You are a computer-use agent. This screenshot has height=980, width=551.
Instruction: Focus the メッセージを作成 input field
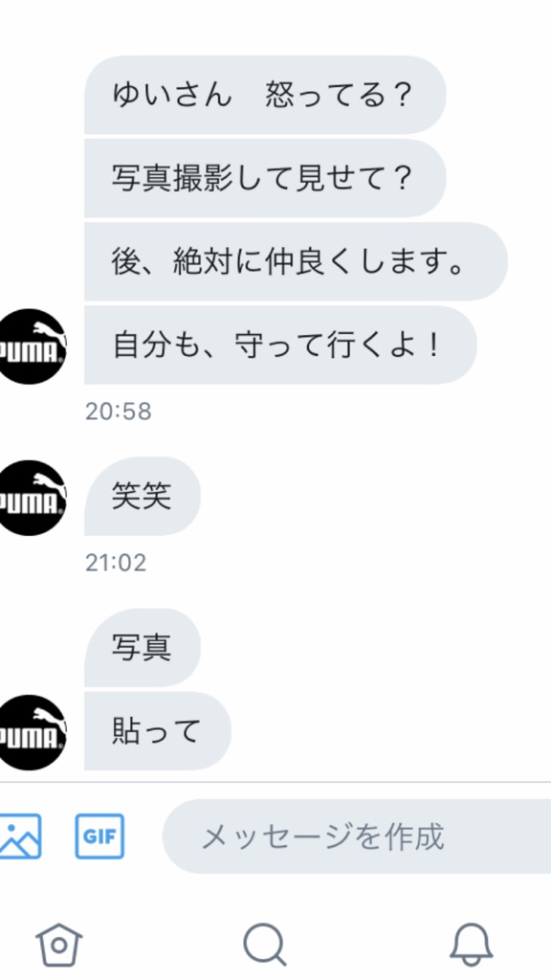pos(357,836)
